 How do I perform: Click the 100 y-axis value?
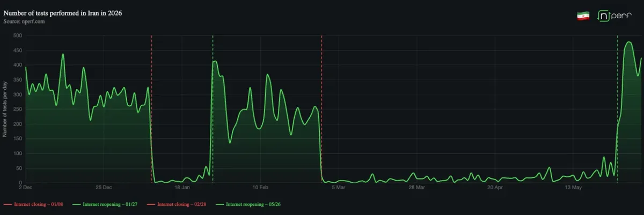click(18, 154)
